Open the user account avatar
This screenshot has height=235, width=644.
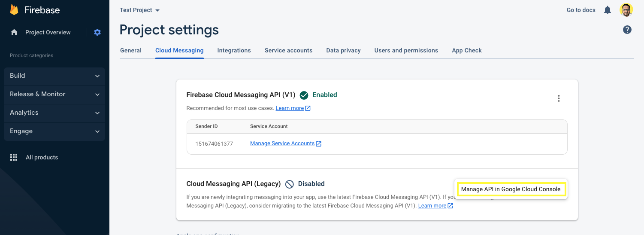point(626,10)
